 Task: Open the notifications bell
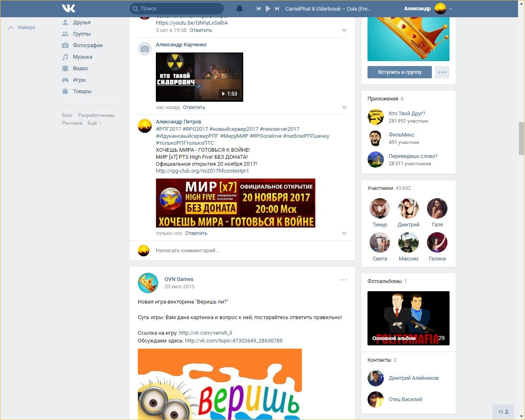[x=240, y=9]
